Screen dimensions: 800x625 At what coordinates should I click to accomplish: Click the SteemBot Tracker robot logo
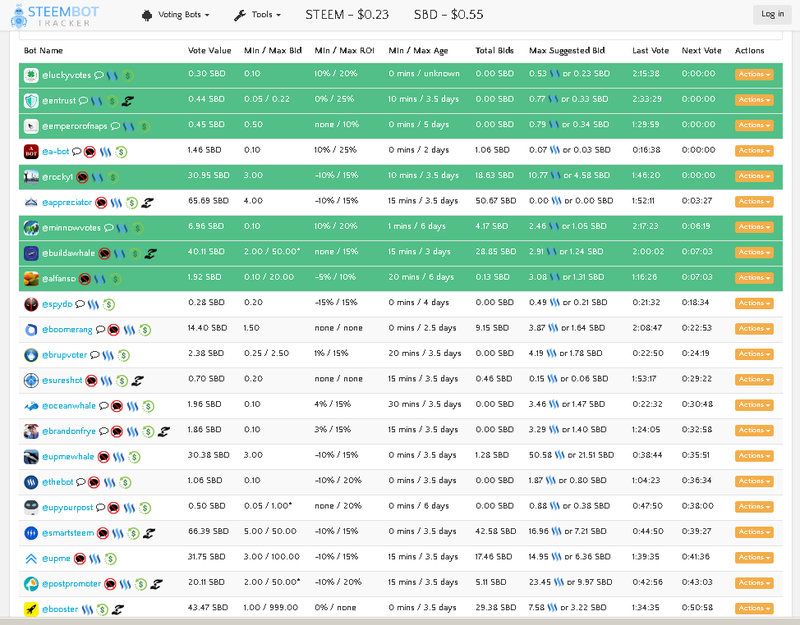(x=19, y=15)
